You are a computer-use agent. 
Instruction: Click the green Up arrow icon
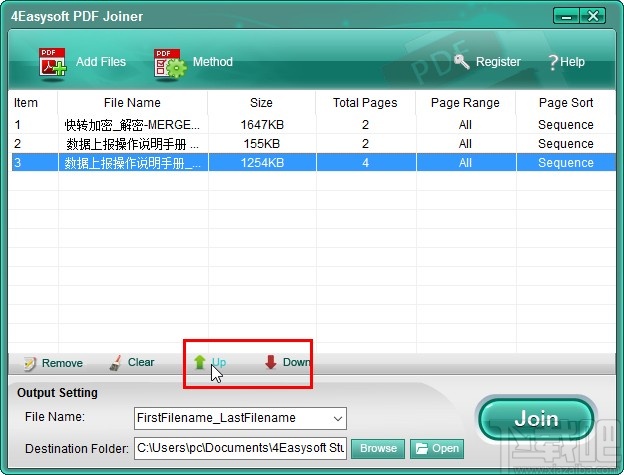click(199, 362)
